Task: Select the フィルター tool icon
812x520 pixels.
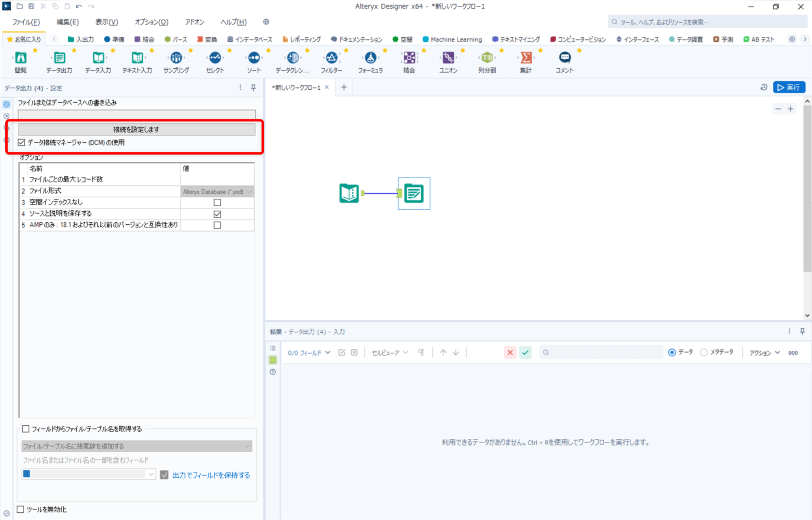Action: point(332,58)
